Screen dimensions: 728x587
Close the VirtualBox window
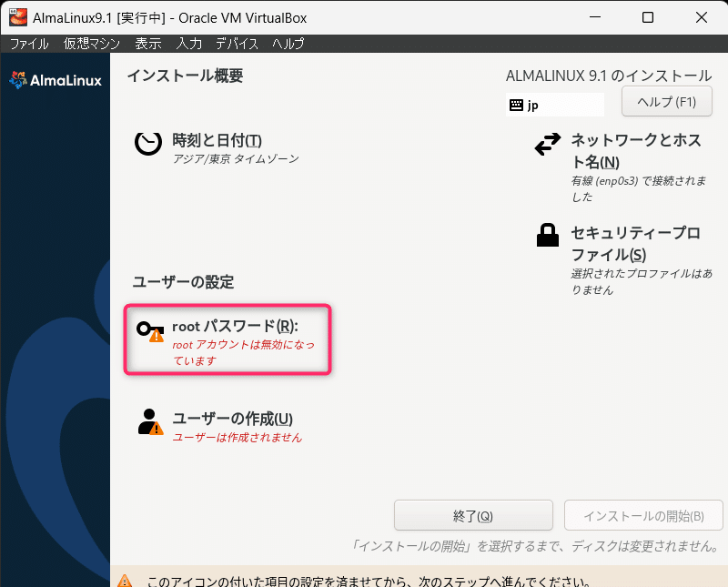[702, 17]
